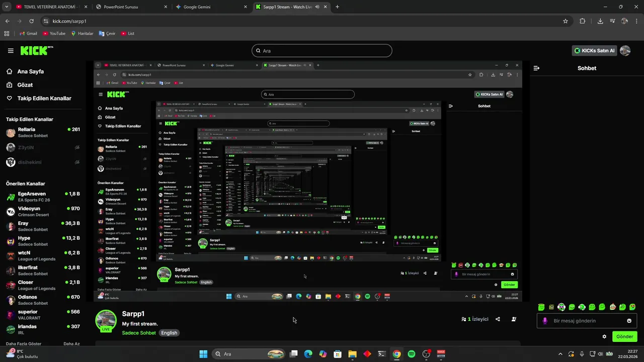Open the media control icon in Chrome toolbar
Viewport: 644px width, 362px height.
coord(612,21)
